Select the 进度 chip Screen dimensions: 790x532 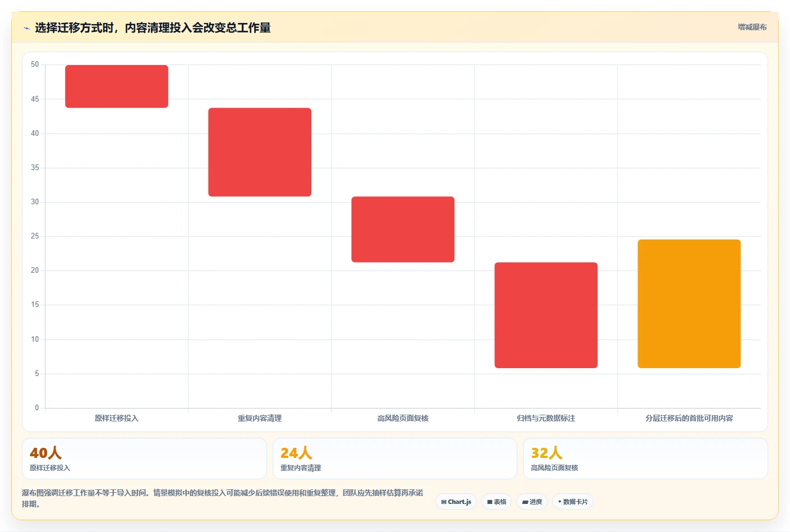tap(532, 502)
